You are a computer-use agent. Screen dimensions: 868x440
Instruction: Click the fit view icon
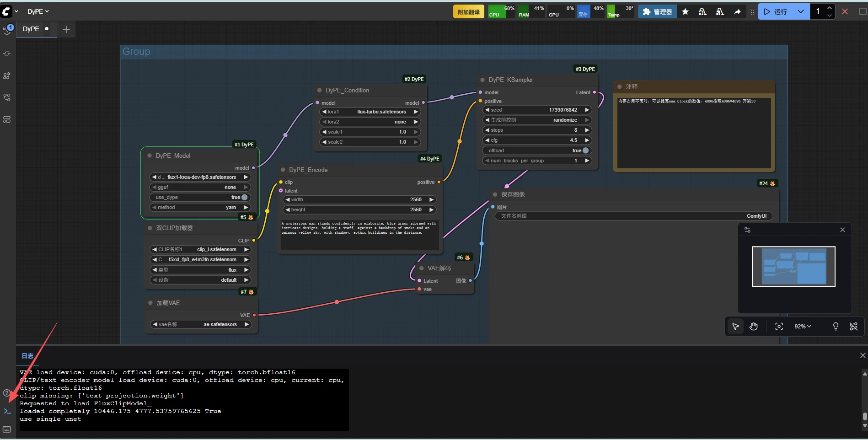click(779, 326)
